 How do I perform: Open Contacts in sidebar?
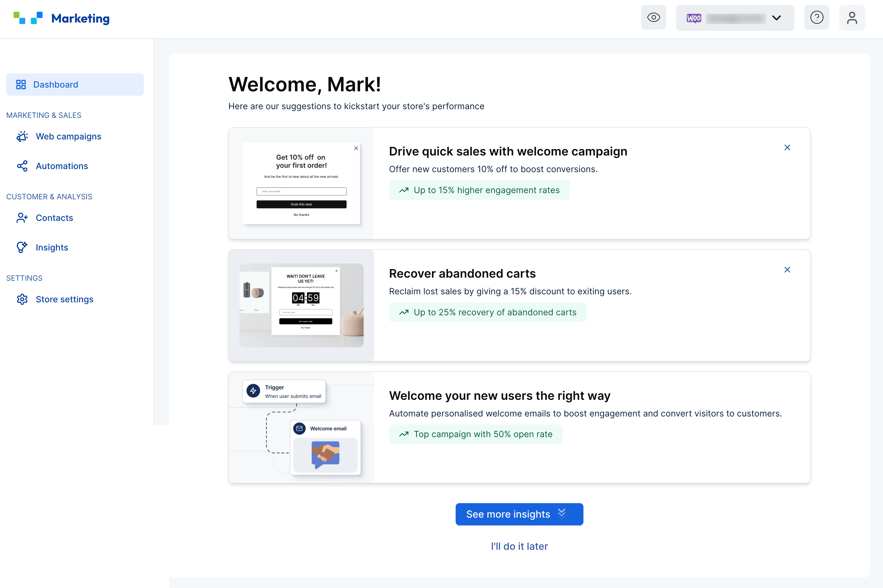click(x=54, y=217)
